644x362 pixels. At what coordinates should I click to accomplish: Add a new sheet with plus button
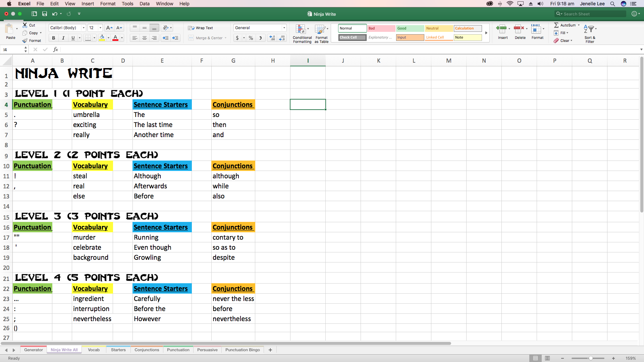[x=270, y=350]
